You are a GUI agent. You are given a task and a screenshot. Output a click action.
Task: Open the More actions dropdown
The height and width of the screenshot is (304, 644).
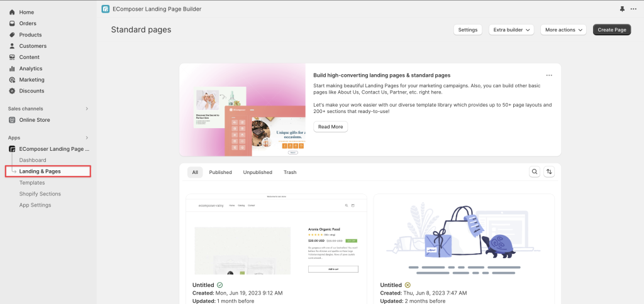click(x=563, y=30)
